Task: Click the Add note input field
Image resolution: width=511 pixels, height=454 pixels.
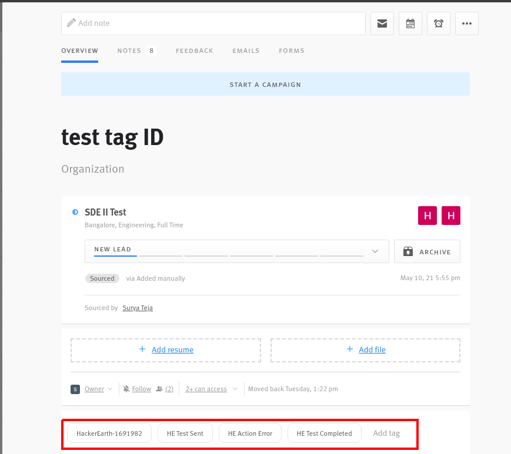Action: click(213, 23)
